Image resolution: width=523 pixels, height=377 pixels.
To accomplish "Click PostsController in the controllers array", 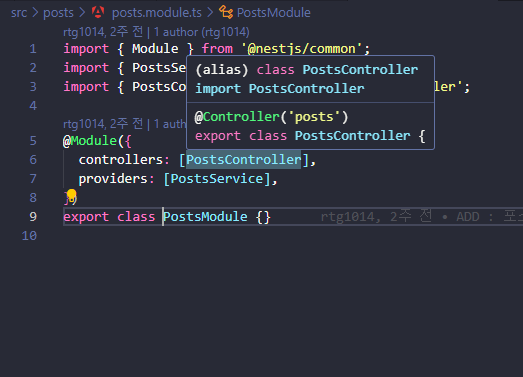I will coord(243,160).
